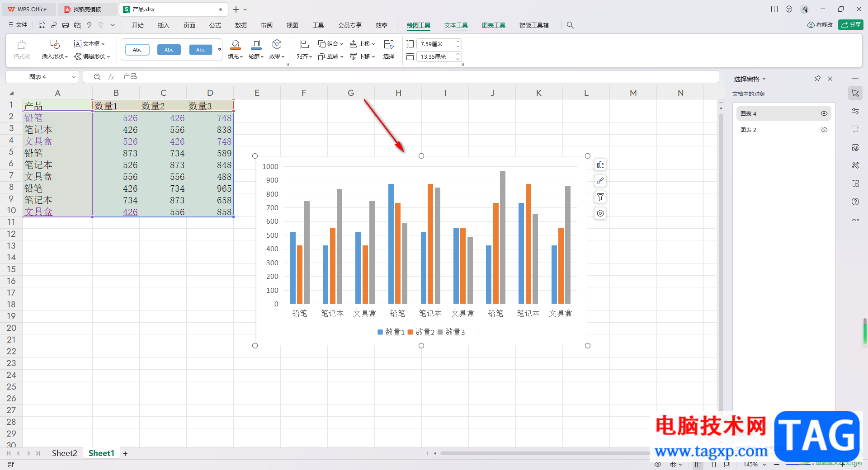The height and width of the screenshot is (470, 868).
Task: Click the reading mode eye icon in status bar
Action: (658, 465)
